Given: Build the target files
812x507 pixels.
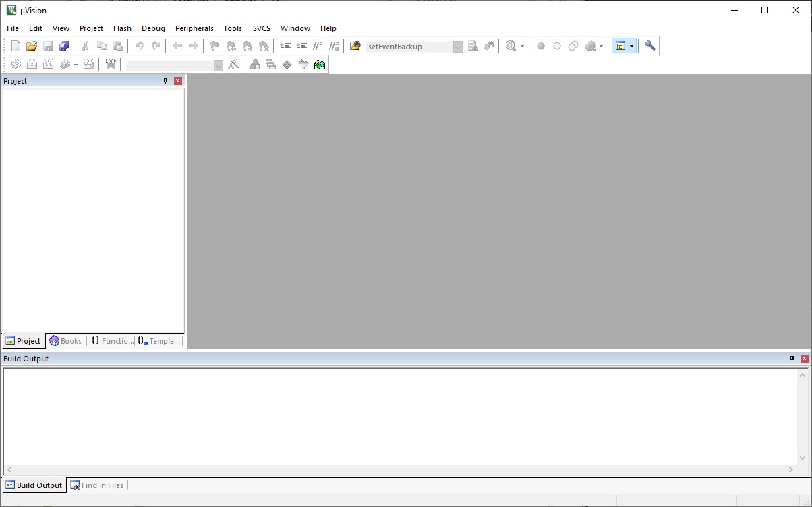Looking at the screenshot, I should [x=32, y=65].
